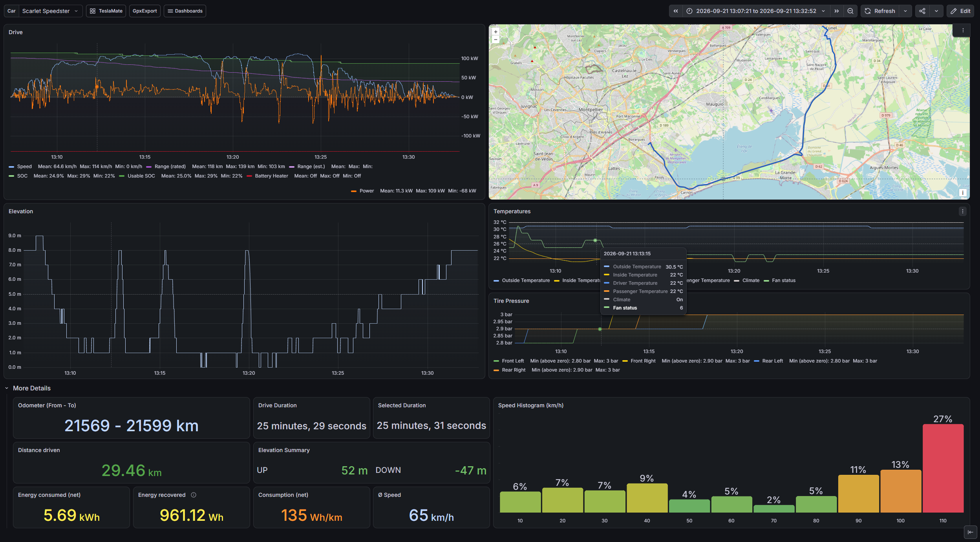This screenshot has width=980, height=542.
Task: Toggle the Outside Temperature legend series
Action: tap(526, 280)
